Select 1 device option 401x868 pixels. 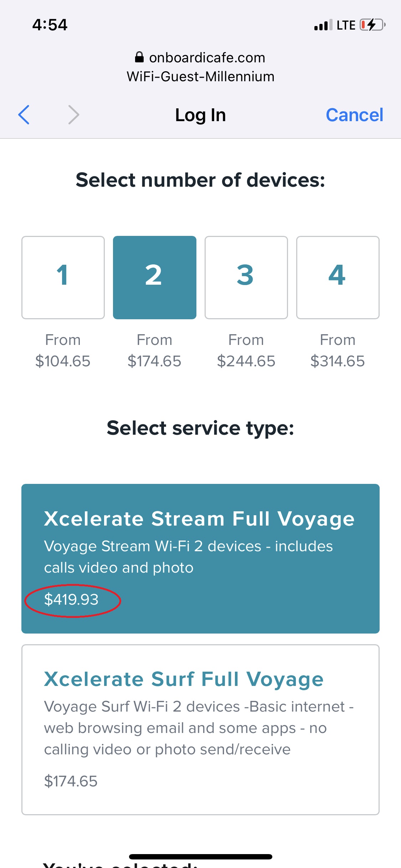63,278
